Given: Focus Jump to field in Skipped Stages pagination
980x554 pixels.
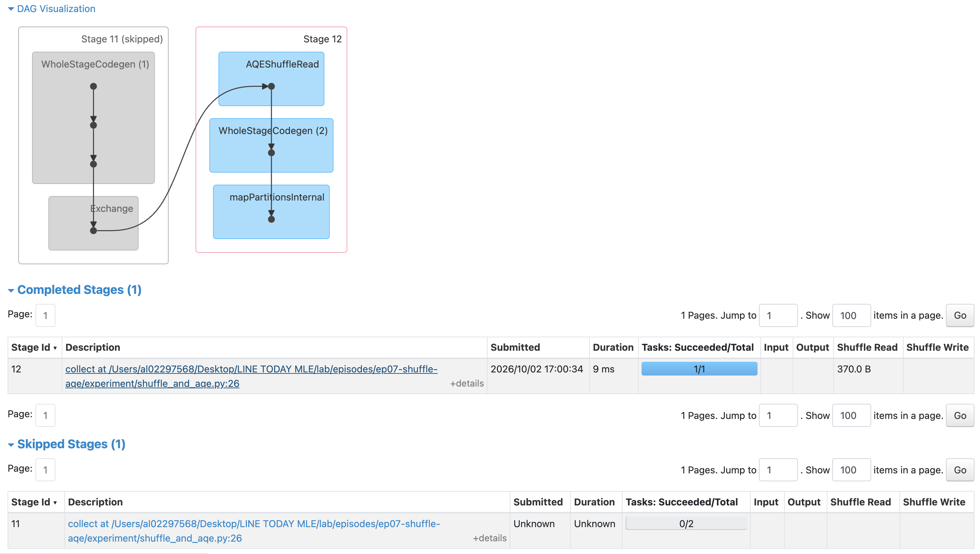Looking at the screenshot, I should (778, 470).
